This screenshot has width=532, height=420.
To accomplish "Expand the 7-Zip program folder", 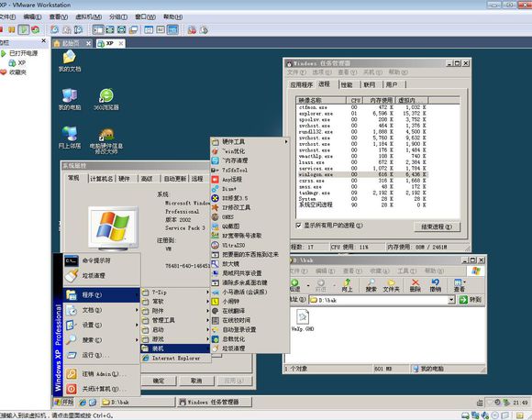I will pos(175,293).
